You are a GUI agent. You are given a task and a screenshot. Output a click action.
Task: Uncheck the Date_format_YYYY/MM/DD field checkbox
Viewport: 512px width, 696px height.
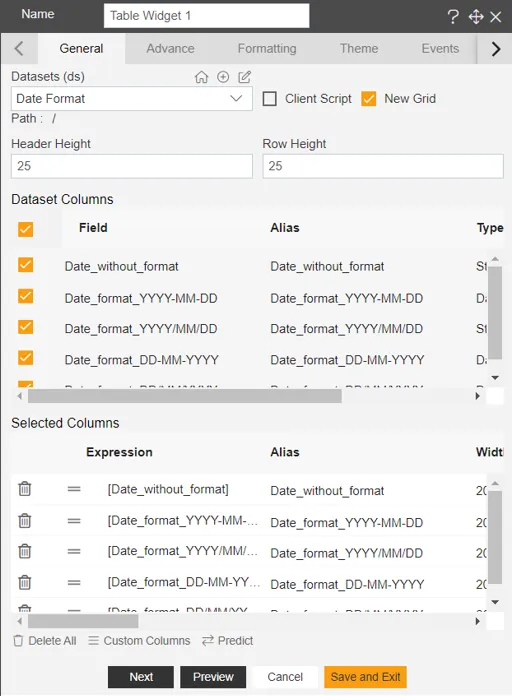[26, 327]
